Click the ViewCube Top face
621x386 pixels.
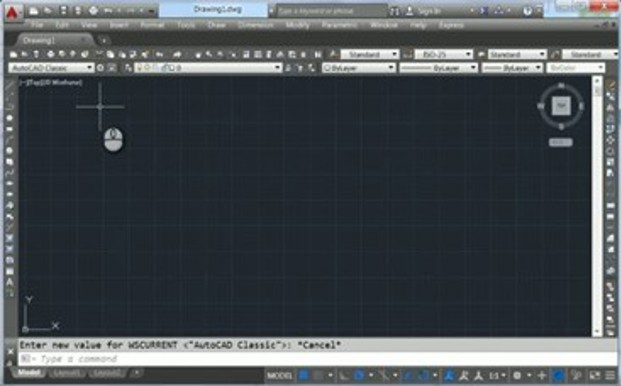point(561,106)
